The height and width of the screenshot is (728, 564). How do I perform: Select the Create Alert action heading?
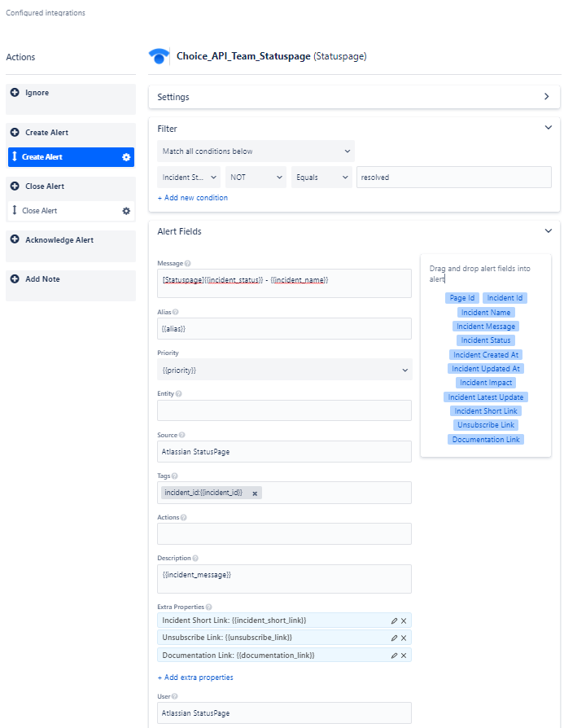[46, 132]
